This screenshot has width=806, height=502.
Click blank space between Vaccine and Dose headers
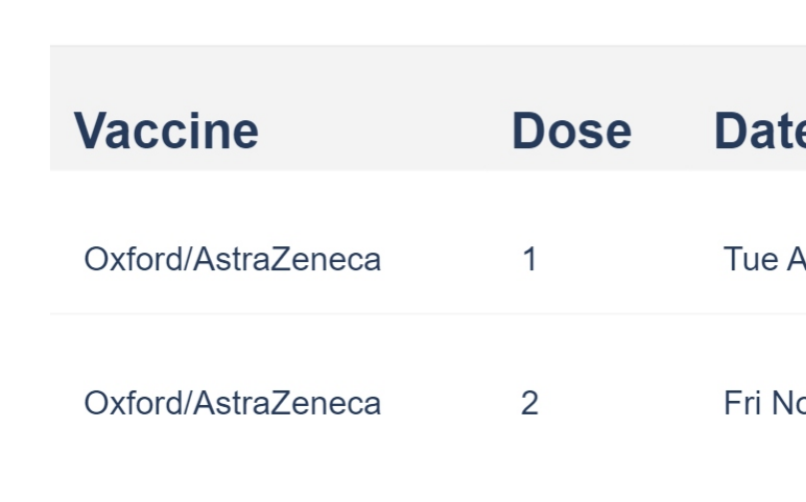click(385, 131)
